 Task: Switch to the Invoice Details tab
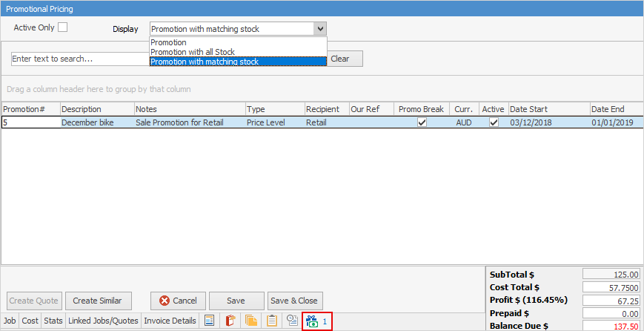(x=170, y=321)
